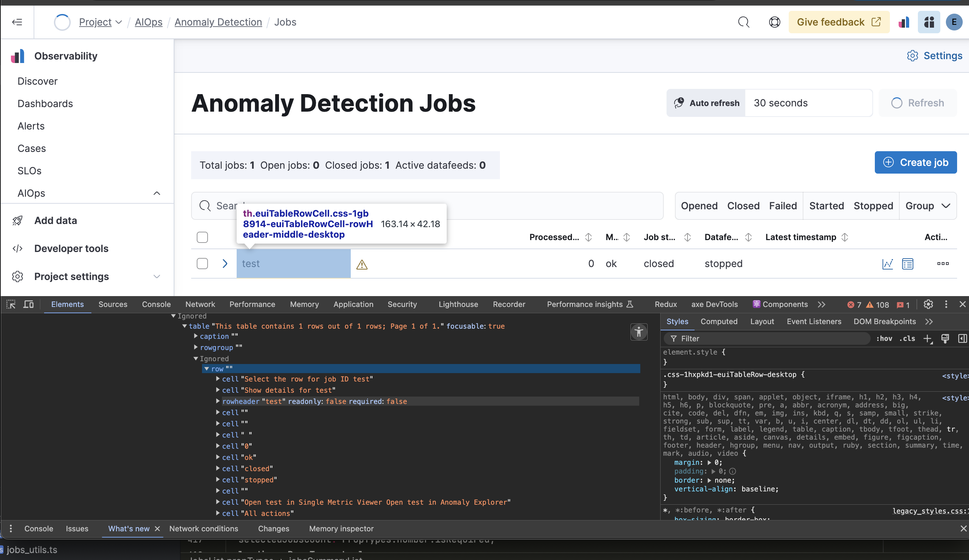Click the accessibility tree toggle icon

pyautogui.click(x=639, y=332)
